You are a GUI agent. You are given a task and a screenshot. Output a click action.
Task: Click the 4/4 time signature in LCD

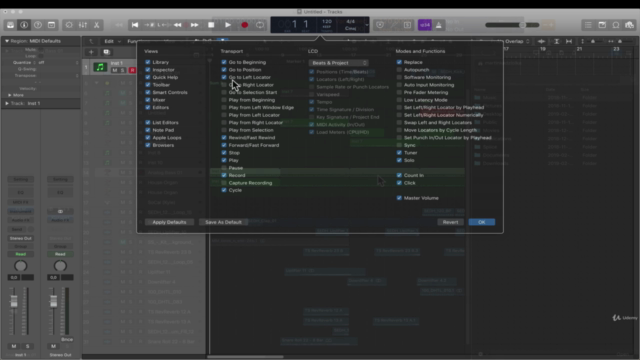[351, 22]
